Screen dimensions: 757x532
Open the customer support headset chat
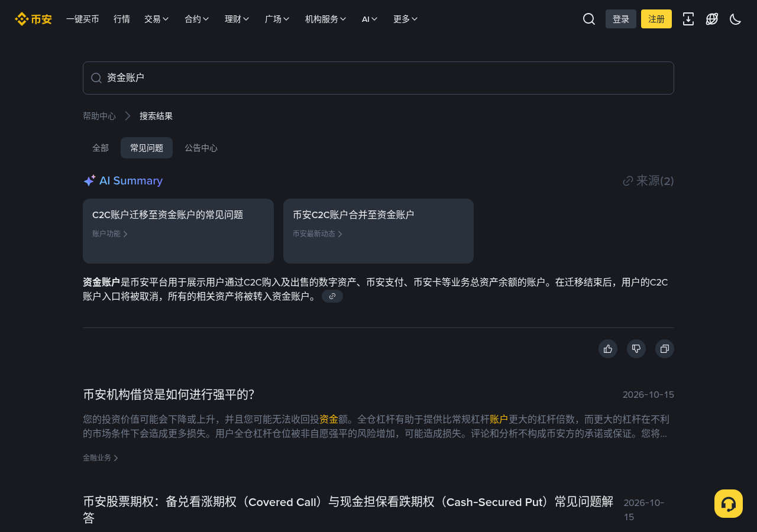729,504
